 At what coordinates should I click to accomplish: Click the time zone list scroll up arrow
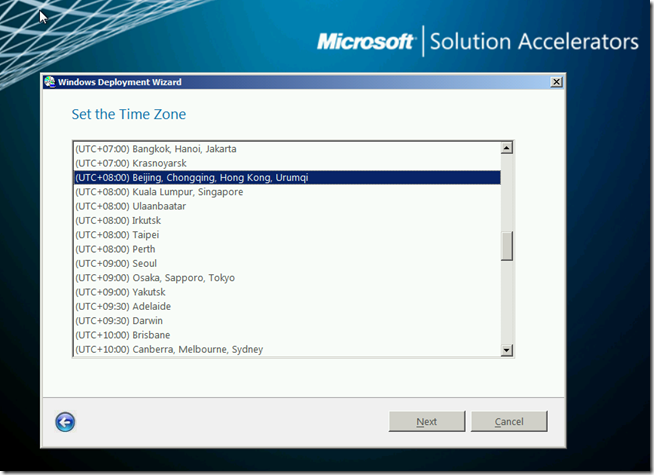[x=507, y=148]
